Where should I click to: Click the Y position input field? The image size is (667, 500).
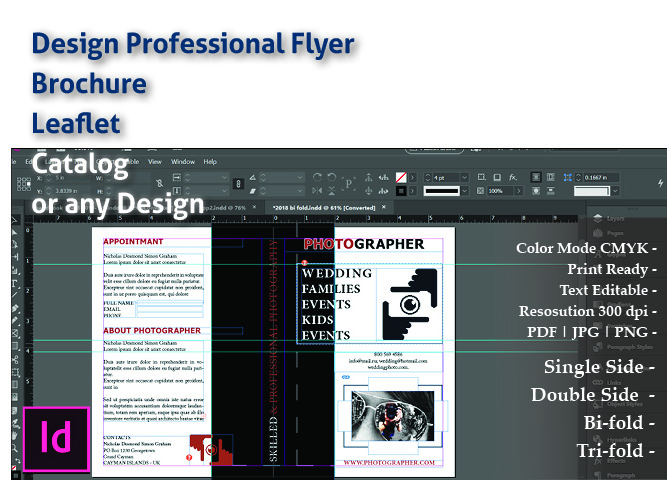65,191
